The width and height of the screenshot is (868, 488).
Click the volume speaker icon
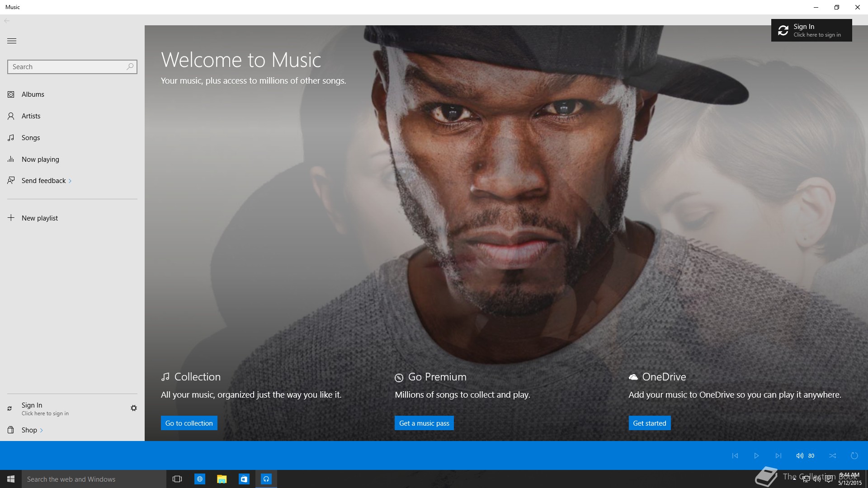click(800, 455)
